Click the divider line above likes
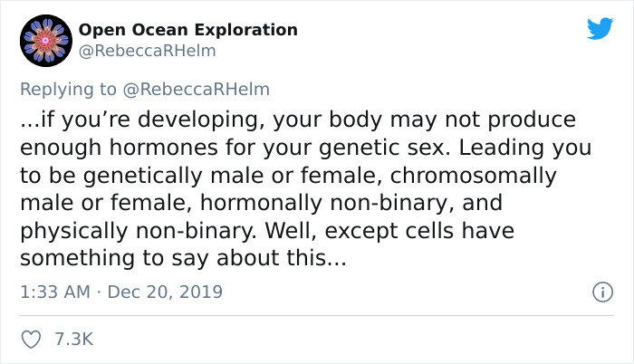 [x=317, y=315]
